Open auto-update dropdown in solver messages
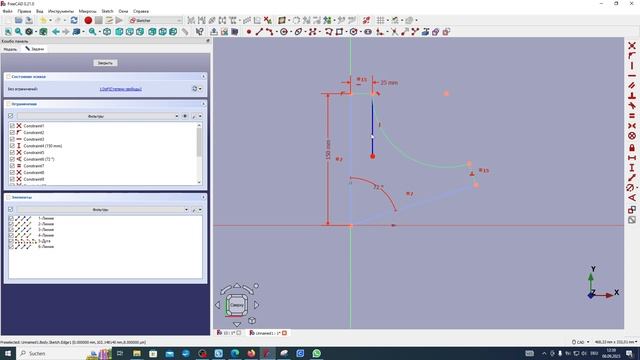 [x=200, y=89]
